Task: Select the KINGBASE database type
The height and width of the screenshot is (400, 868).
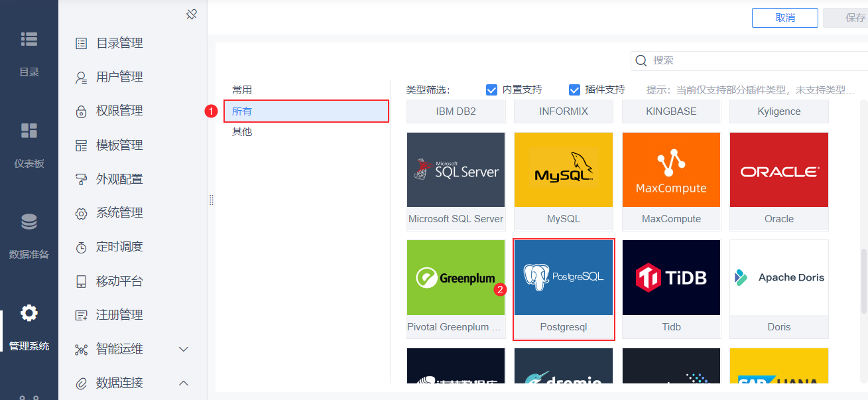Action: (671, 112)
